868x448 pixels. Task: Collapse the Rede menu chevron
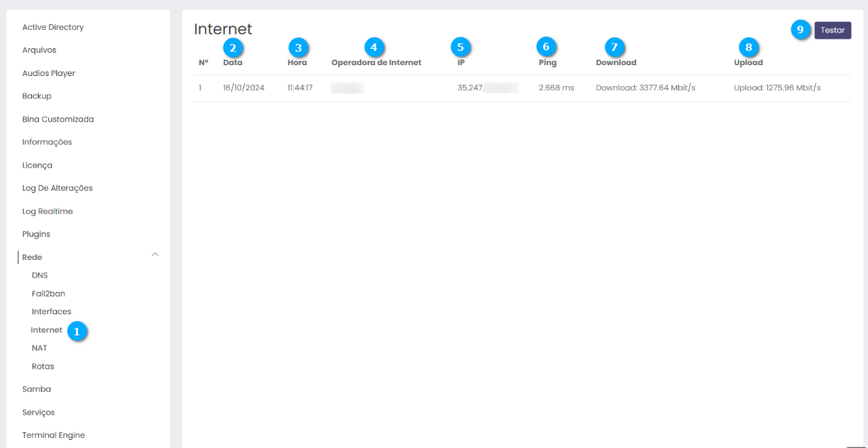click(x=155, y=255)
